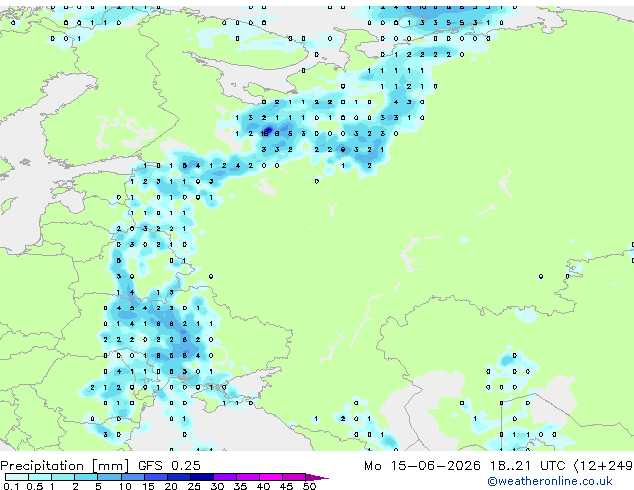This screenshot has width=634, height=490.
Task: Select the 2–5 mm legend swatch
Action: pos(86,477)
